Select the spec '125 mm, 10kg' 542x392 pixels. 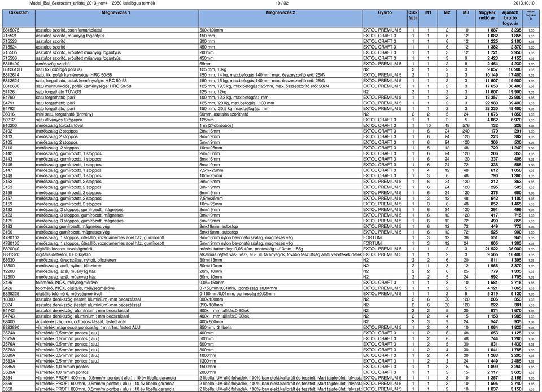213,69
